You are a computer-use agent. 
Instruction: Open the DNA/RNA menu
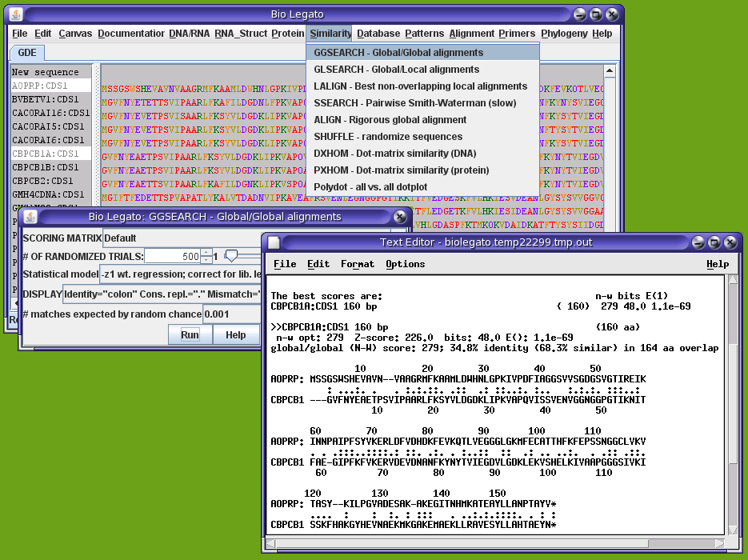click(x=190, y=34)
